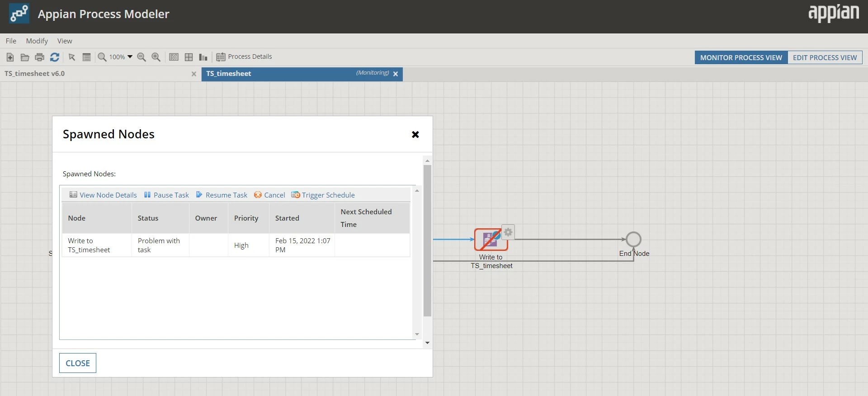Close the TS_timesheet v6.0 tab
The height and width of the screenshot is (396, 868).
[194, 74]
